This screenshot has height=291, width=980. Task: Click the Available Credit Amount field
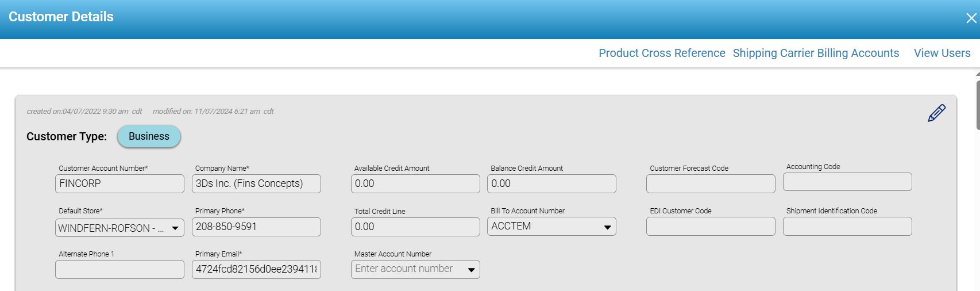[x=415, y=183]
